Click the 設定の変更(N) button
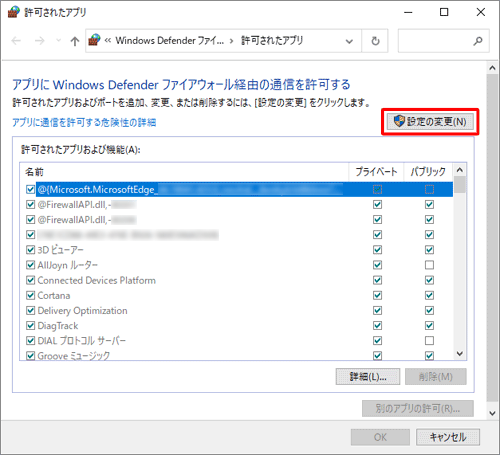Image resolution: width=500 pixels, height=455 pixels. (430, 122)
